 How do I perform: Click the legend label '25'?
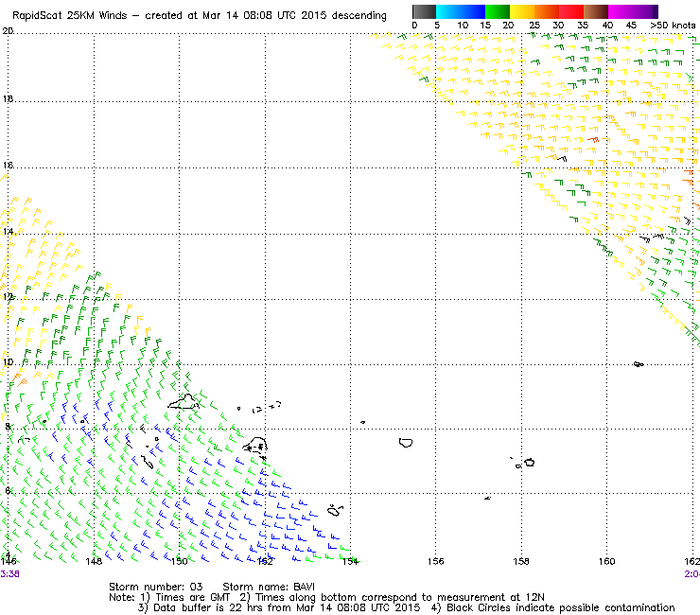coord(534,26)
